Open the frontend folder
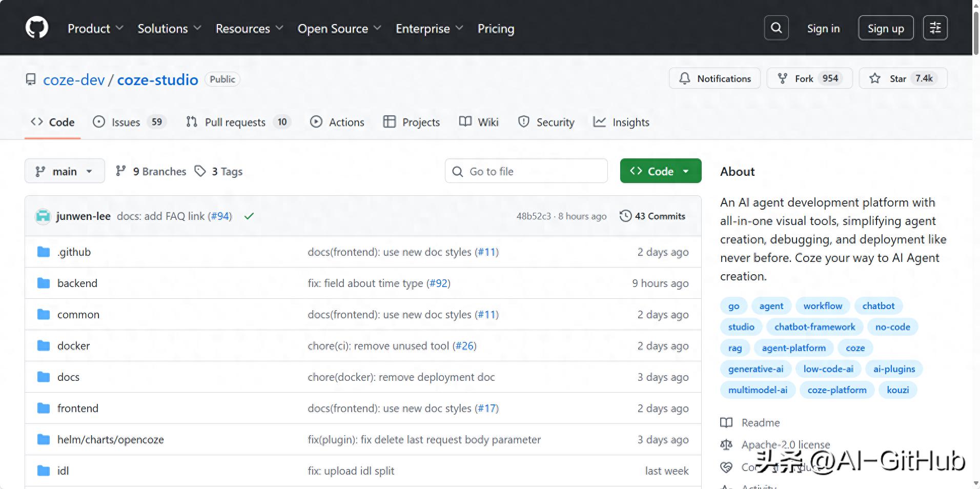 tap(78, 408)
